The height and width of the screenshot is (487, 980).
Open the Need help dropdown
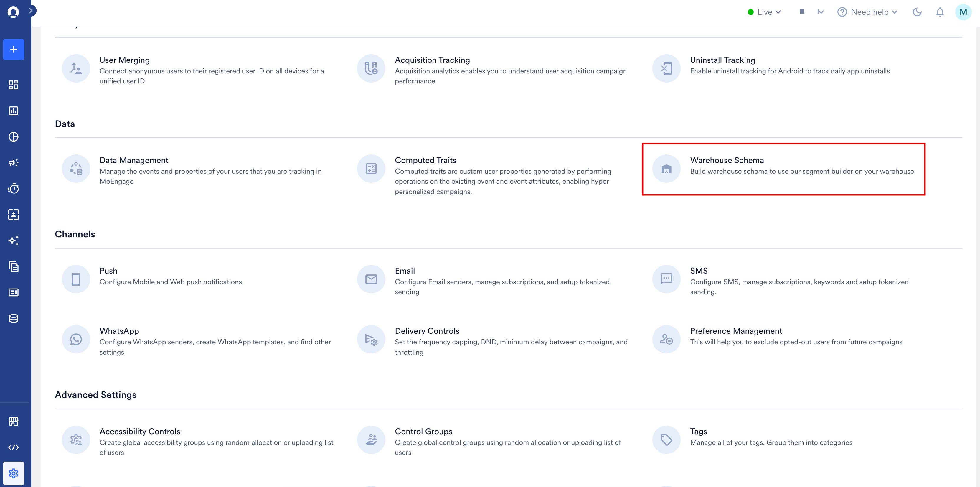pyautogui.click(x=867, y=12)
